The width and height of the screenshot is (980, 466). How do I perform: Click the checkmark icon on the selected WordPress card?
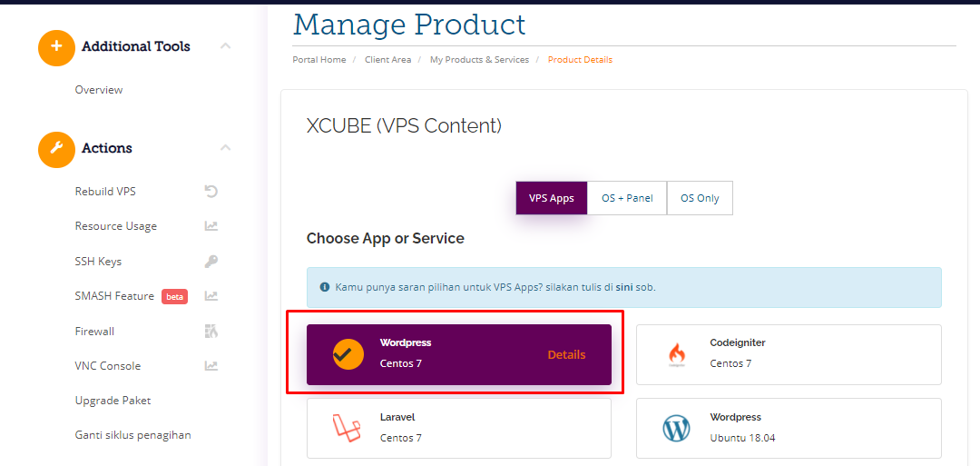point(348,354)
